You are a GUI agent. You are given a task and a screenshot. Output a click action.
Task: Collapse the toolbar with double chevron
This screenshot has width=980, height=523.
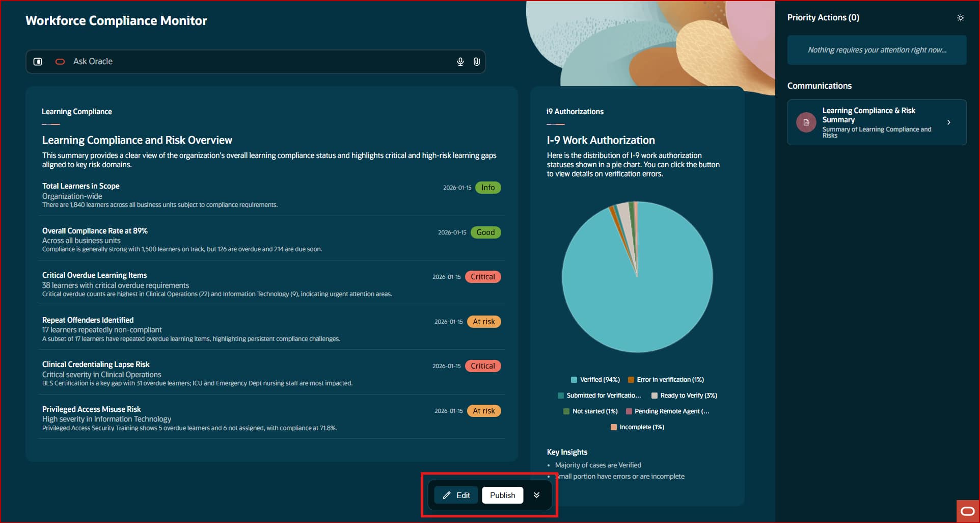[536, 495]
